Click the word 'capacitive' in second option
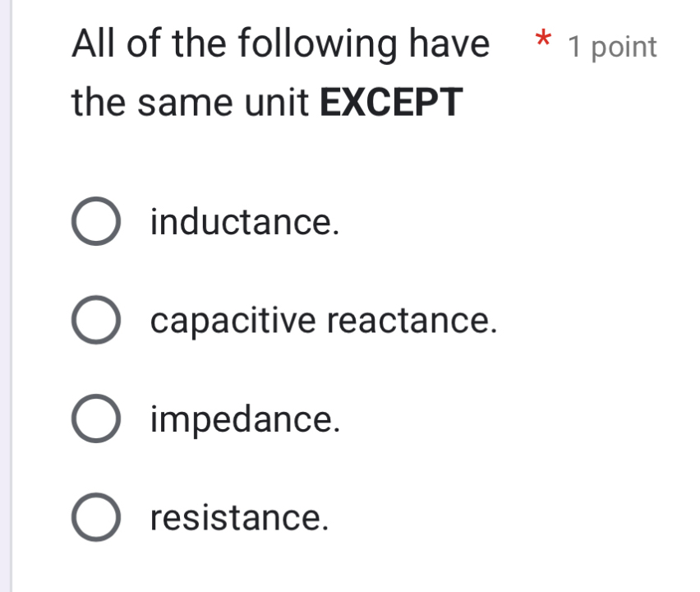Image resolution: width=700 pixels, height=592 pixels. point(234,321)
